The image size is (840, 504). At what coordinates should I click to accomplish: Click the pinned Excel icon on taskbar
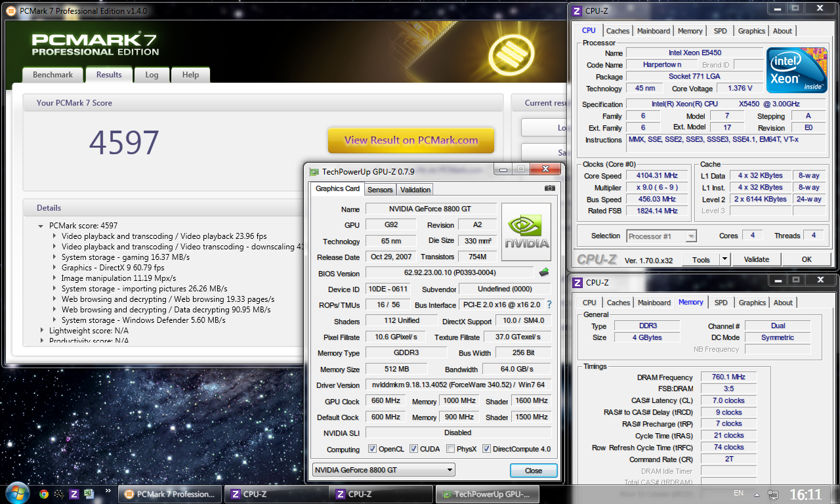click(89, 494)
